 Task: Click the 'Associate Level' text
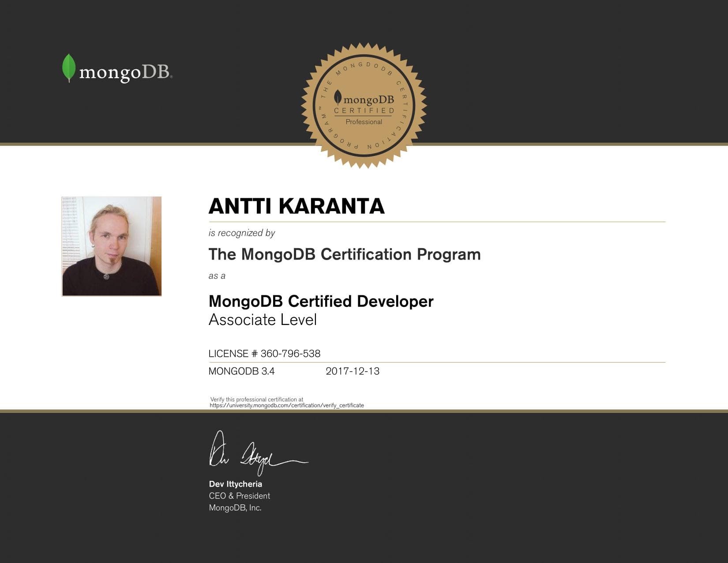pos(263,319)
